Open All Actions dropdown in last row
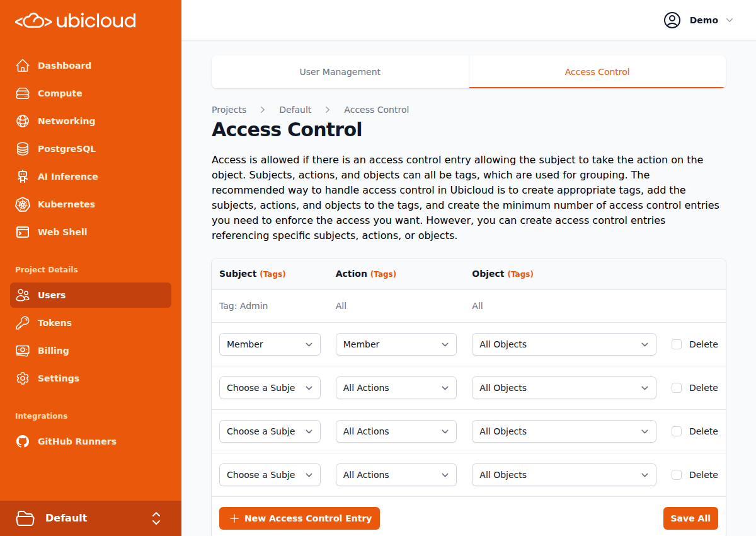The height and width of the screenshot is (536, 756). 396,475
